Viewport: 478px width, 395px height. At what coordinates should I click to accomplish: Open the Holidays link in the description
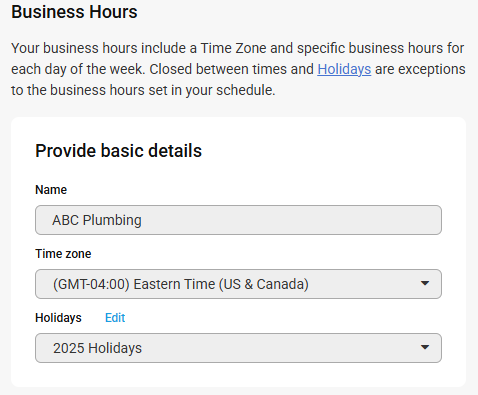[344, 69]
